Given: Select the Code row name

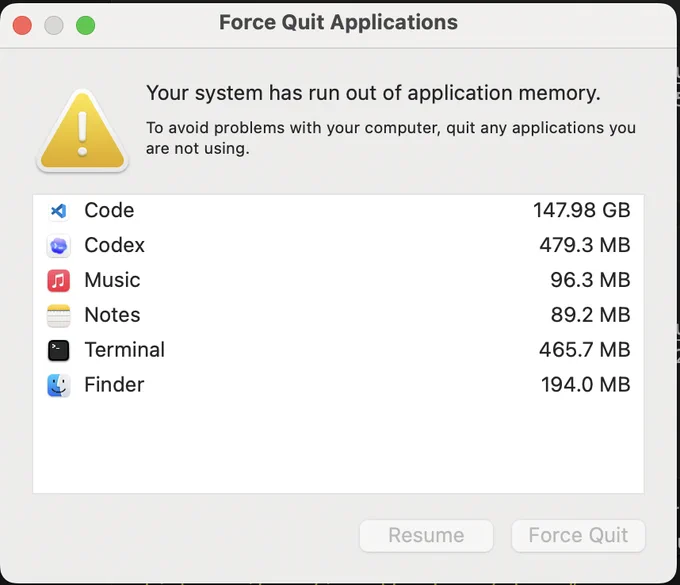Looking at the screenshot, I should [109, 210].
